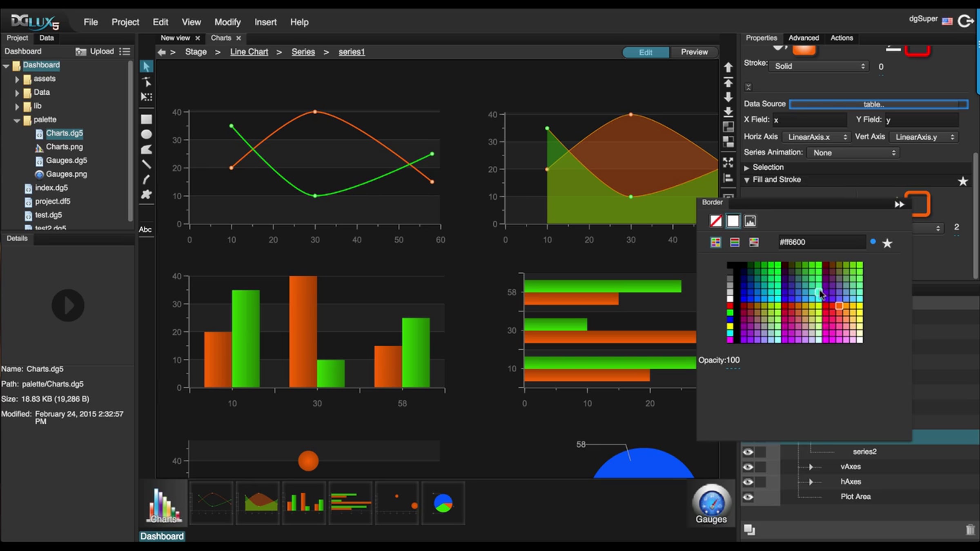Select the marquee selection tool
This screenshot has height=551, width=980.
click(x=146, y=97)
